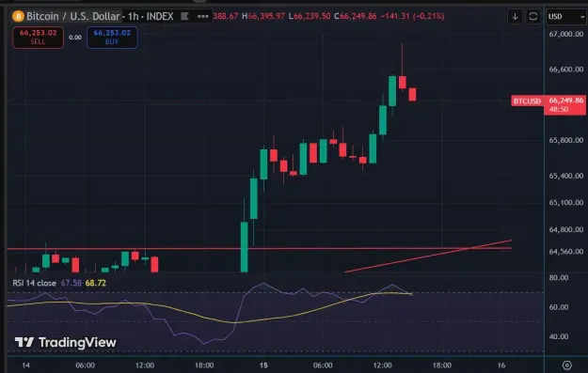
Task: Click the 12:00 label after date 15
Action: (x=383, y=365)
